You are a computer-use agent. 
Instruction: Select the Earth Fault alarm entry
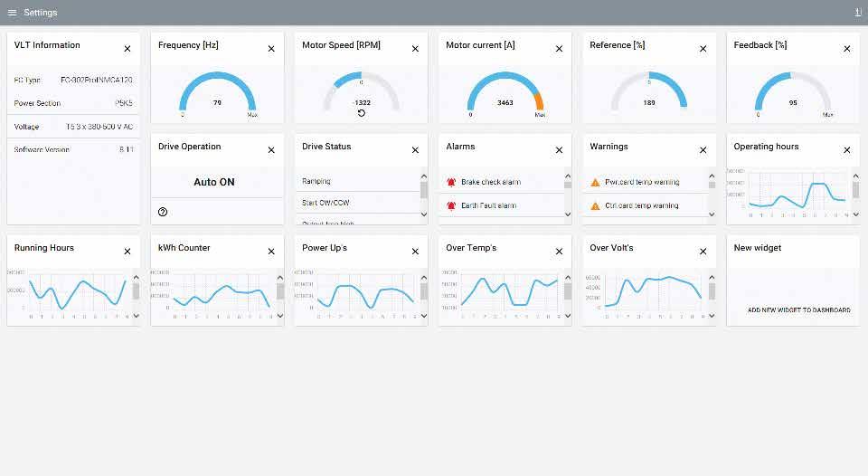pyautogui.click(x=502, y=205)
